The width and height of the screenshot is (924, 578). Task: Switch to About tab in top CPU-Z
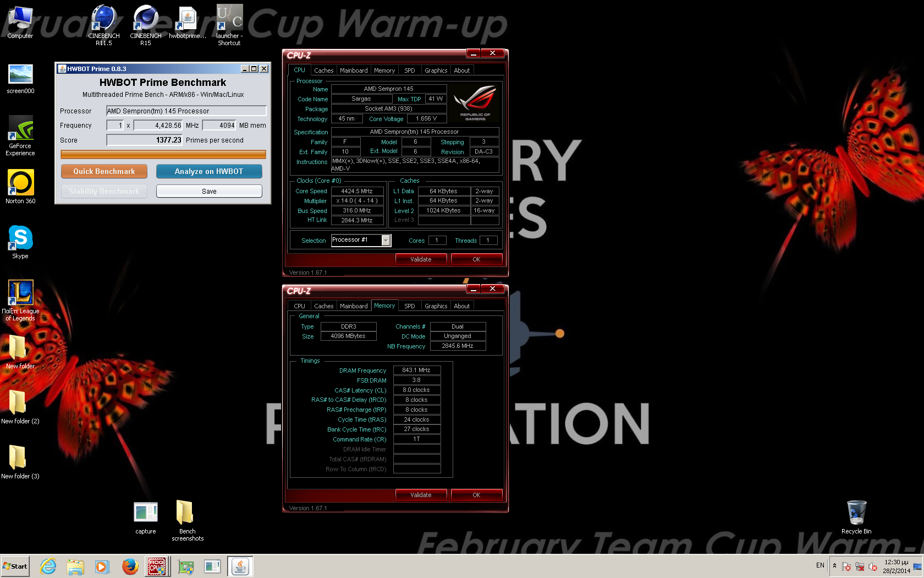coord(462,70)
